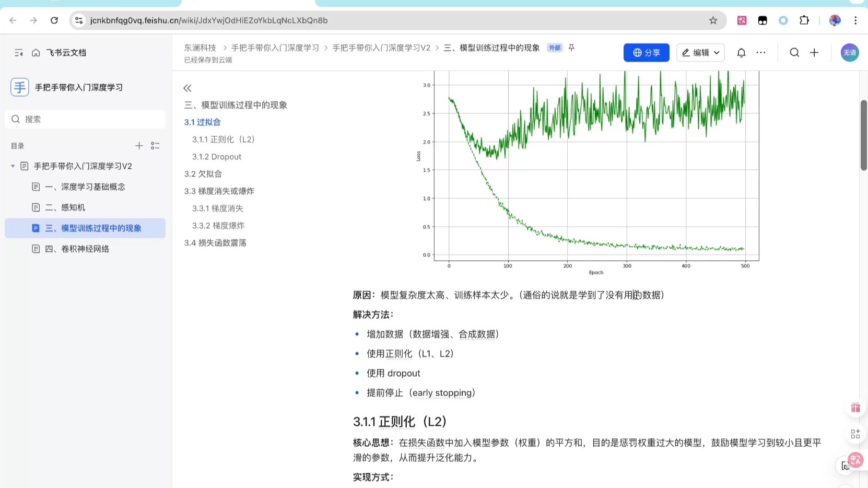
Task: Go back with browser back arrow
Action: click(13, 20)
